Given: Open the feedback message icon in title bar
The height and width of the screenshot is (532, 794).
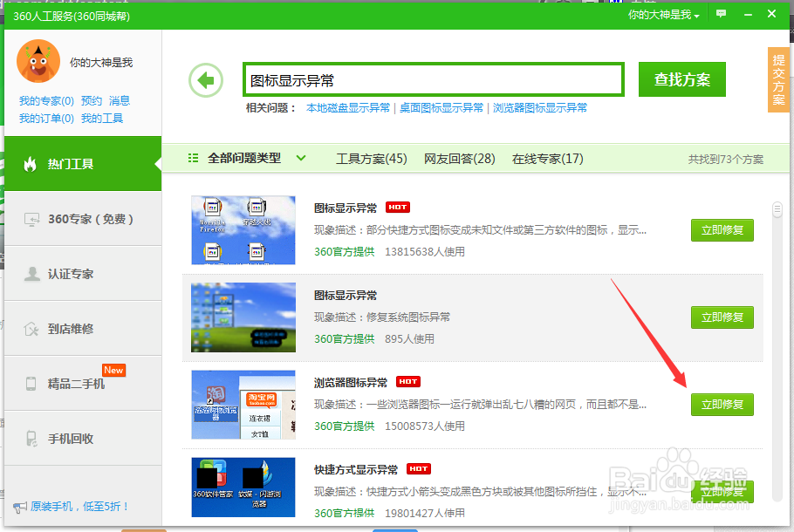Looking at the screenshot, I should click(721, 14).
